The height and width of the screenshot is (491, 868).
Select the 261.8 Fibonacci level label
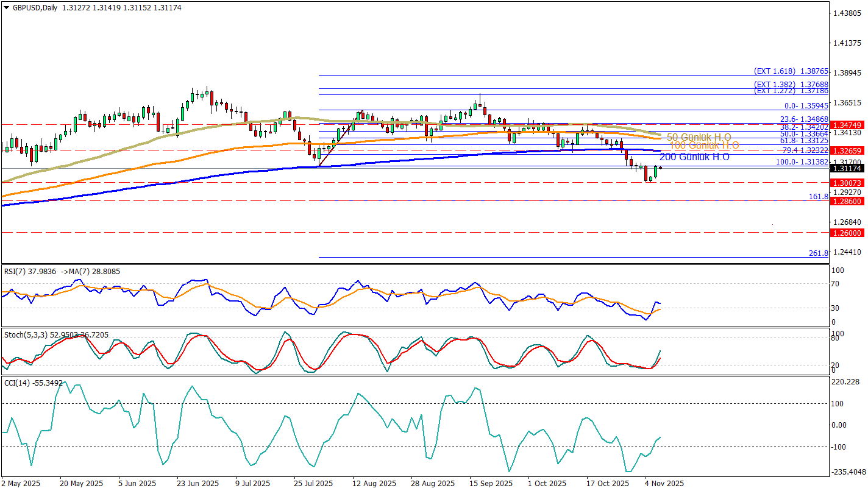pos(818,253)
